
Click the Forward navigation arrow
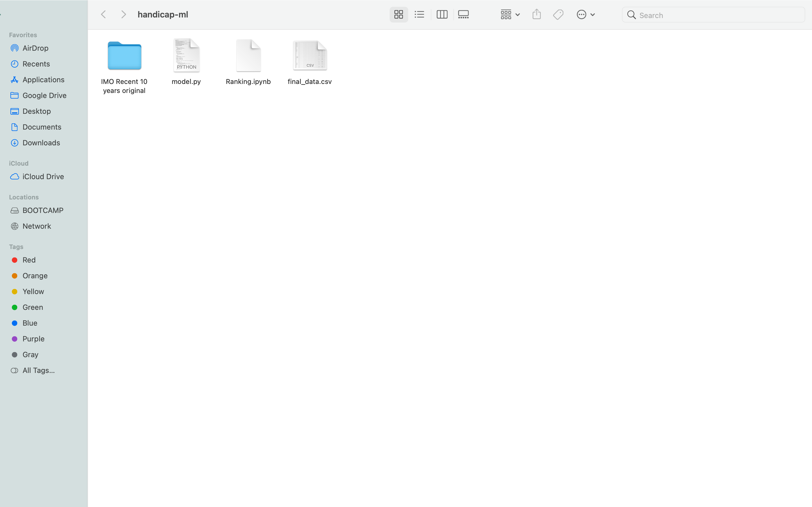click(123, 14)
